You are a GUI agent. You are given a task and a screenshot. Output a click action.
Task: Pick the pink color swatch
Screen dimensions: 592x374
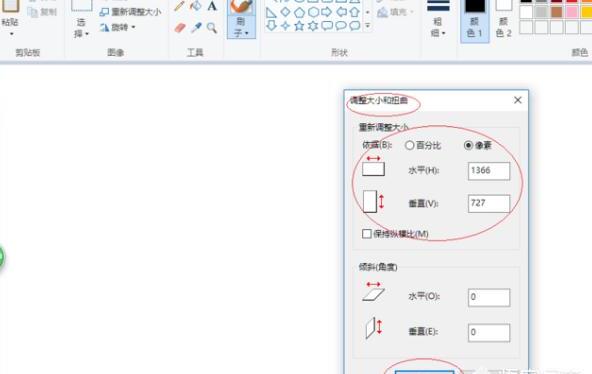pos(572,12)
